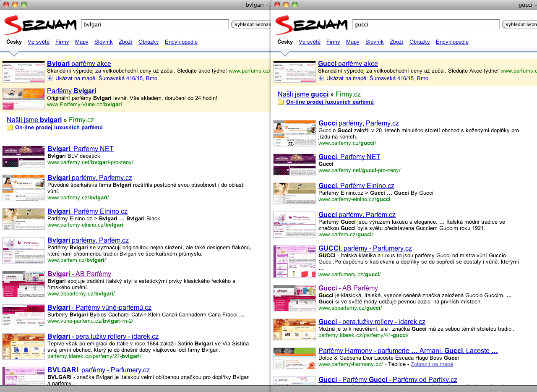Screen dimensions: 537x392
Task: Click www.Parfemy-Vune.cz/bvlgari URL text
Action: click(x=84, y=105)
